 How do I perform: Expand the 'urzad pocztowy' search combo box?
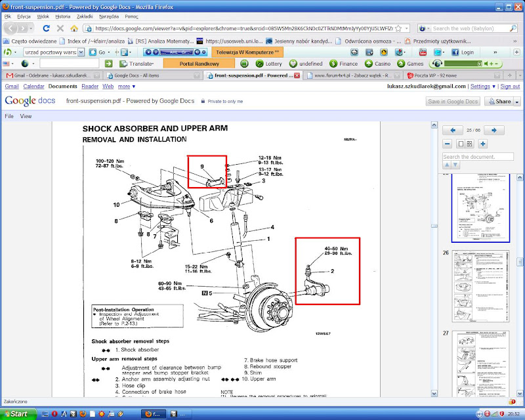[x=81, y=52]
